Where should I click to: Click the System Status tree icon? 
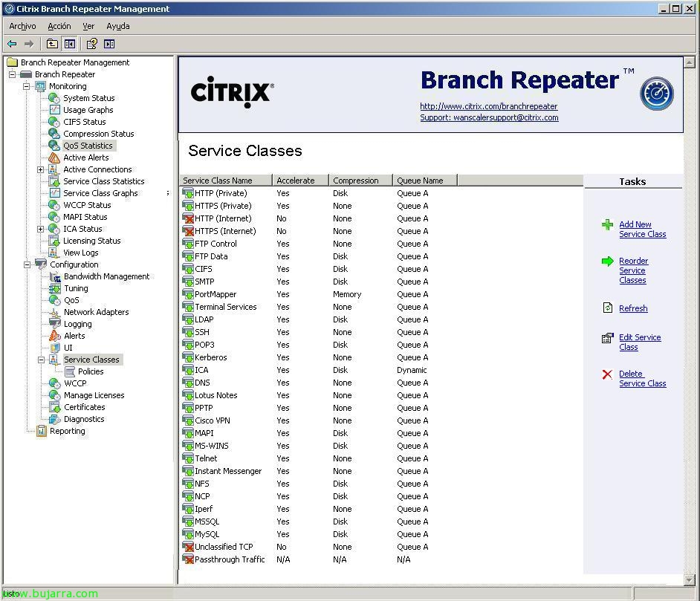point(54,98)
